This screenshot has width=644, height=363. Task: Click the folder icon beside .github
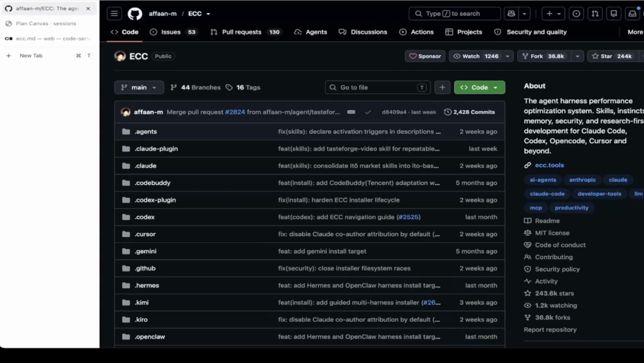126,269
